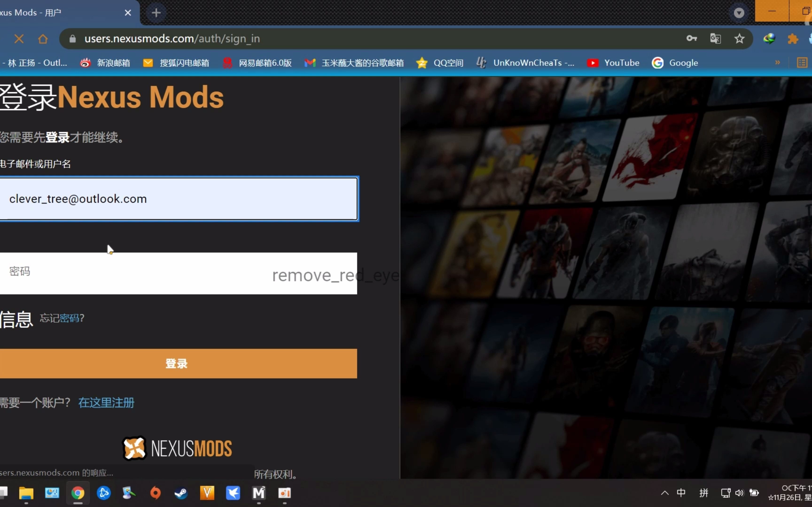The width and height of the screenshot is (812, 507).
Task: Open Steam from the taskbar
Action: [181, 493]
